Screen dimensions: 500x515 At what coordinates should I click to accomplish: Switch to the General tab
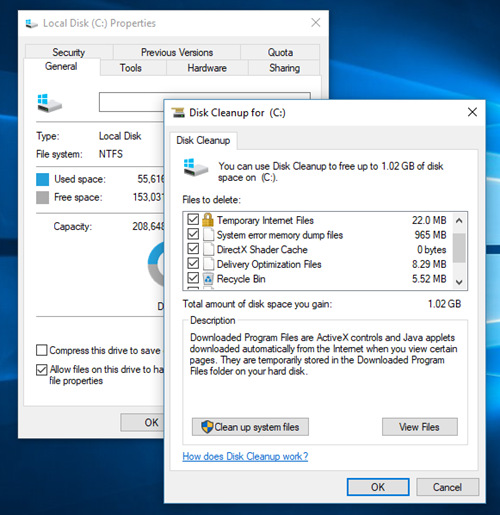[x=61, y=66]
